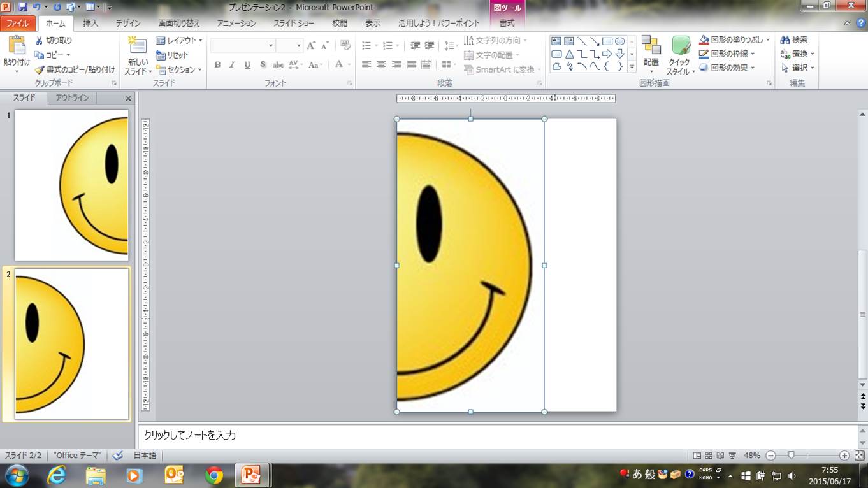Viewport: 868px width, 488px height.
Task: Click the Cut (切り取り) scissors icon
Action: tap(39, 41)
